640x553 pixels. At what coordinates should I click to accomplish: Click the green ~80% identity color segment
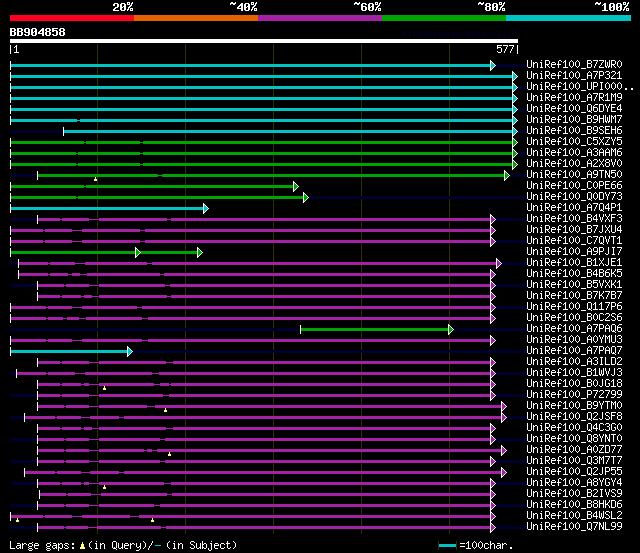coord(444,18)
